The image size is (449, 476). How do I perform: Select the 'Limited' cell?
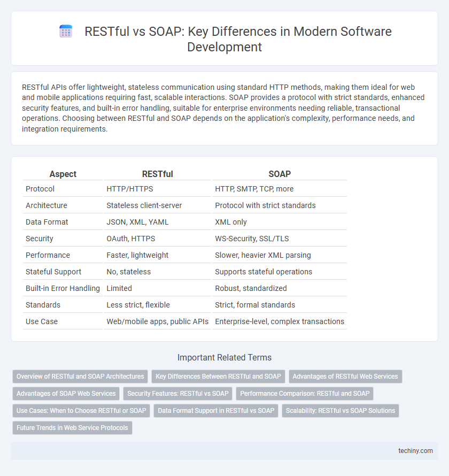pos(158,288)
